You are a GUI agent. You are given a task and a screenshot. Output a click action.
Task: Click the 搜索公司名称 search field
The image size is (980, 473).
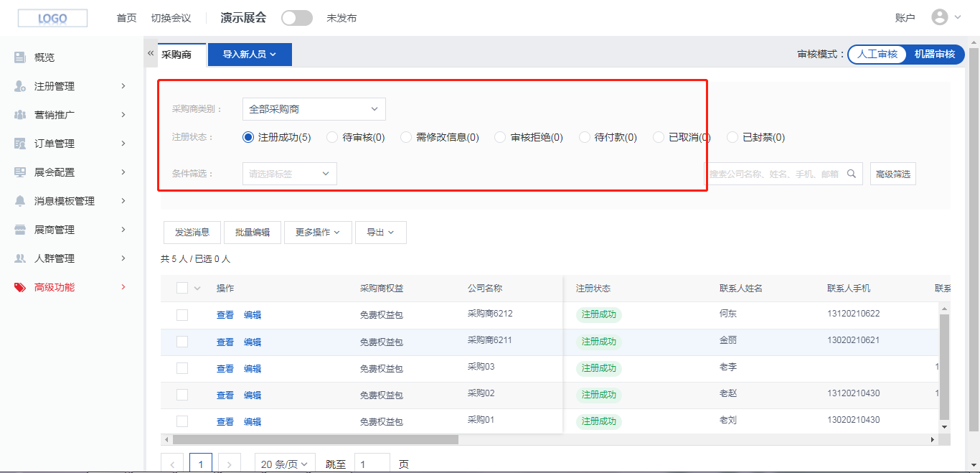click(x=786, y=174)
